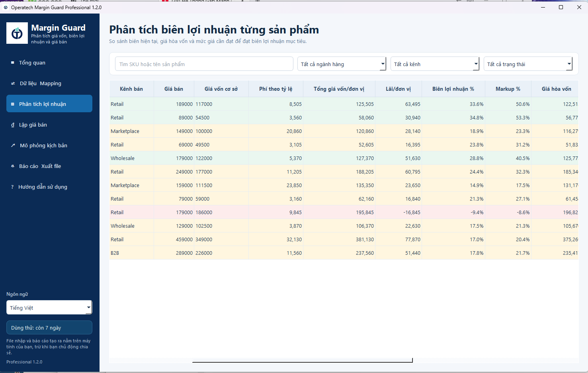
Task: Click the 20,860 fee cell
Action: click(x=276, y=131)
